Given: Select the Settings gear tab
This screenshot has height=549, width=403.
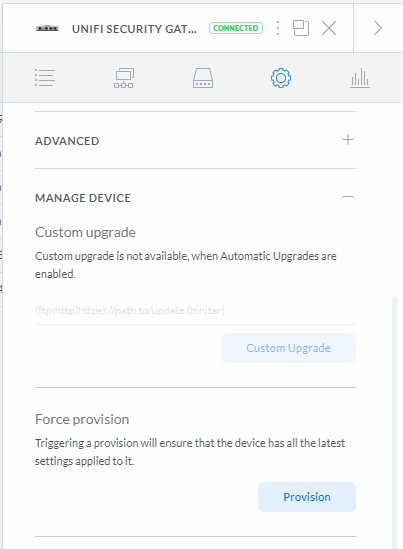Looking at the screenshot, I should [281, 78].
